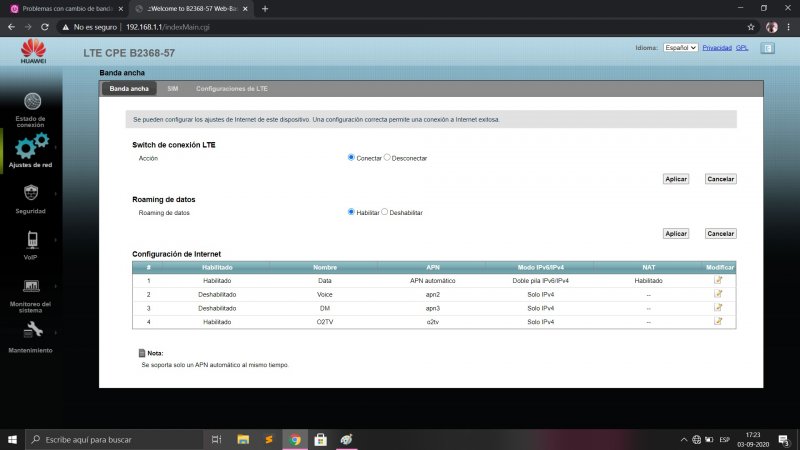The width and height of the screenshot is (800, 450).
Task: Apply Roaming de datos setting
Action: tap(676, 234)
